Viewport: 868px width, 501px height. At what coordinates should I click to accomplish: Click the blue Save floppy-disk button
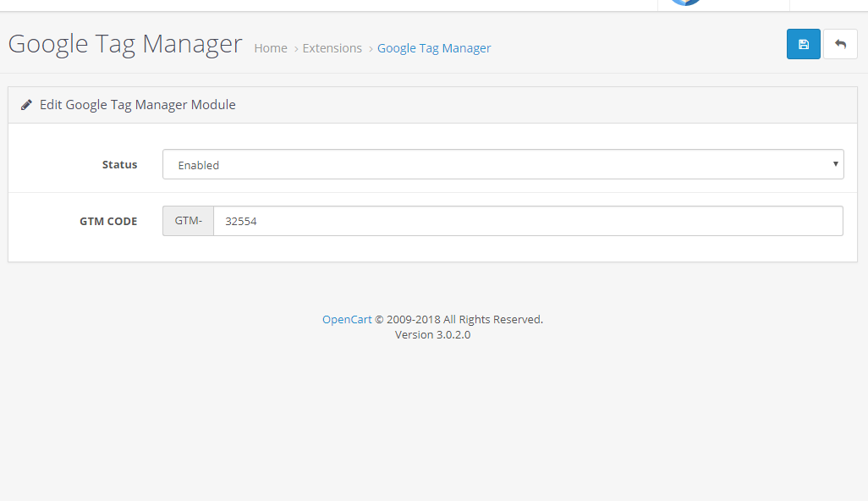[803, 44]
